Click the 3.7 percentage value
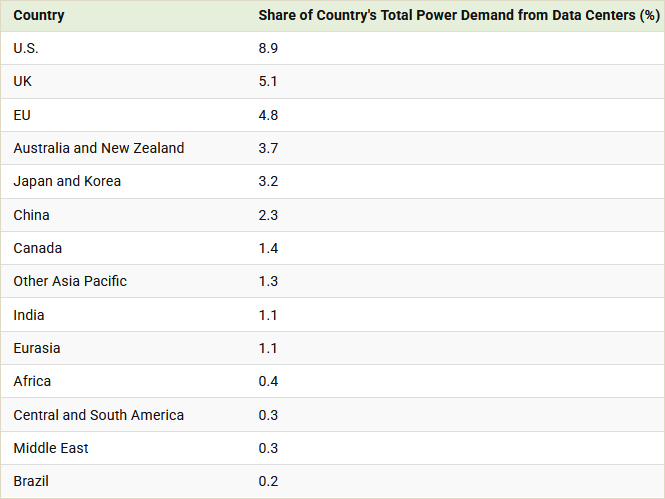Viewport: 665px width, 499px height. (268, 148)
